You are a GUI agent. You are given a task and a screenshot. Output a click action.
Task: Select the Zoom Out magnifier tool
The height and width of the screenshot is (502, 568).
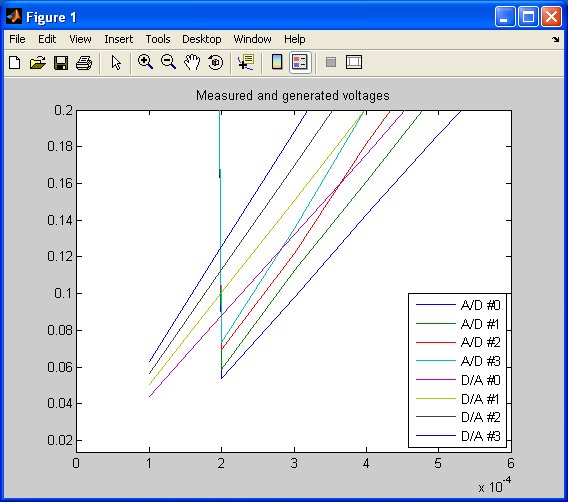pos(168,62)
